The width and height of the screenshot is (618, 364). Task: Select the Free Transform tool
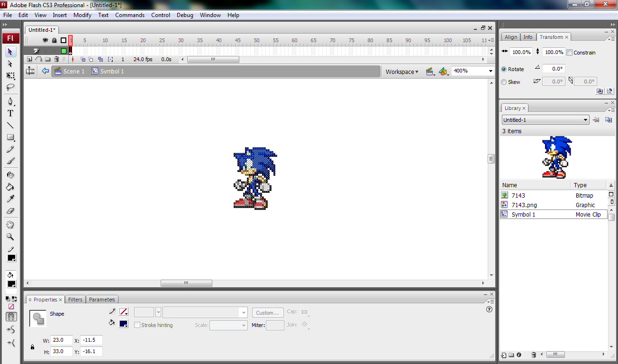pos(10,75)
